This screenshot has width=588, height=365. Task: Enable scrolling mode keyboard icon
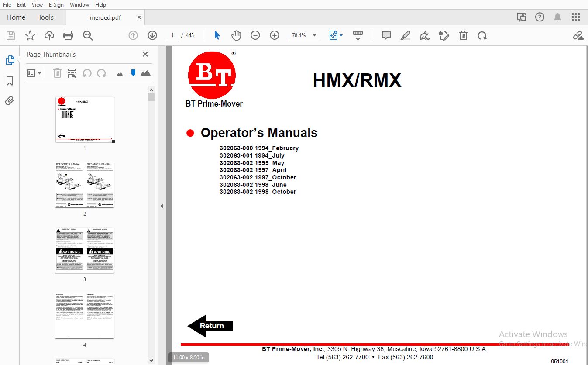tap(358, 35)
